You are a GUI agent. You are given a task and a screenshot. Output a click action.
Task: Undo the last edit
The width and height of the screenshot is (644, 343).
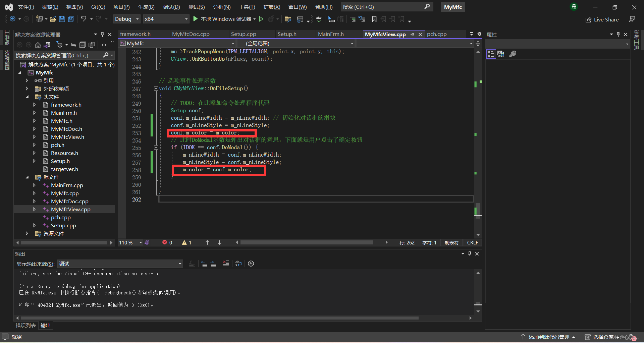(84, 19)
